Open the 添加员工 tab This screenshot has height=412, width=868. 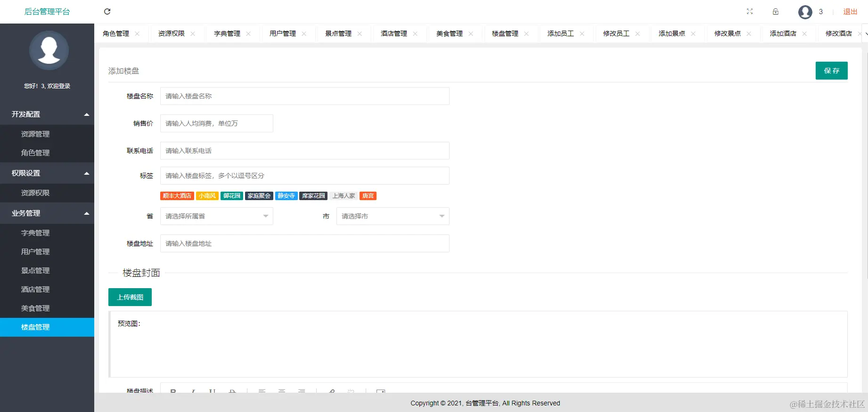point(561,33)
